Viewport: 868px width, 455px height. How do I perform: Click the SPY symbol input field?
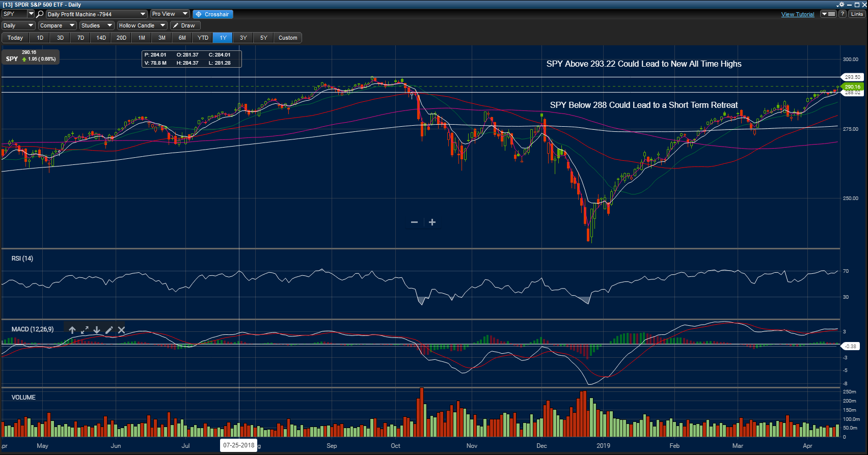coord(14,14)
